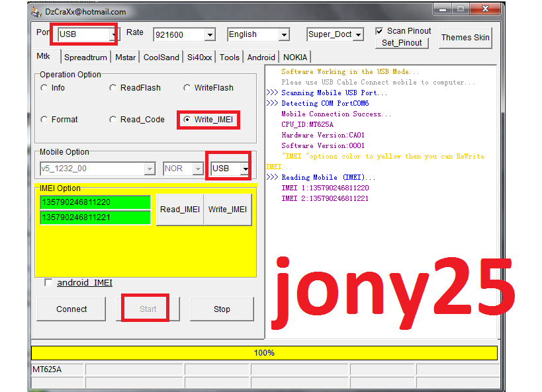
Task: Select the Format radio button
Action: [44, 120]
